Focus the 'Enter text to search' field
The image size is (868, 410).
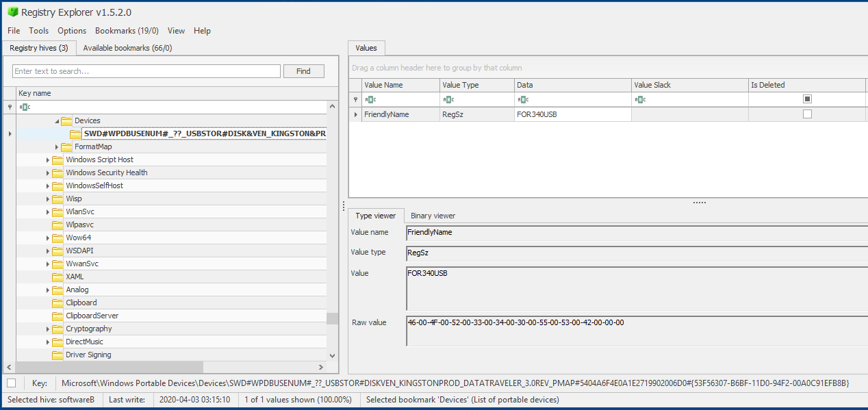click(146, 71)
